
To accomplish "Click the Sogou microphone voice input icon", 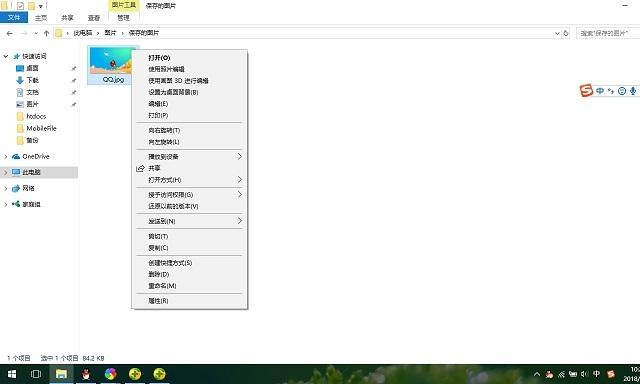I will (633, 91).
